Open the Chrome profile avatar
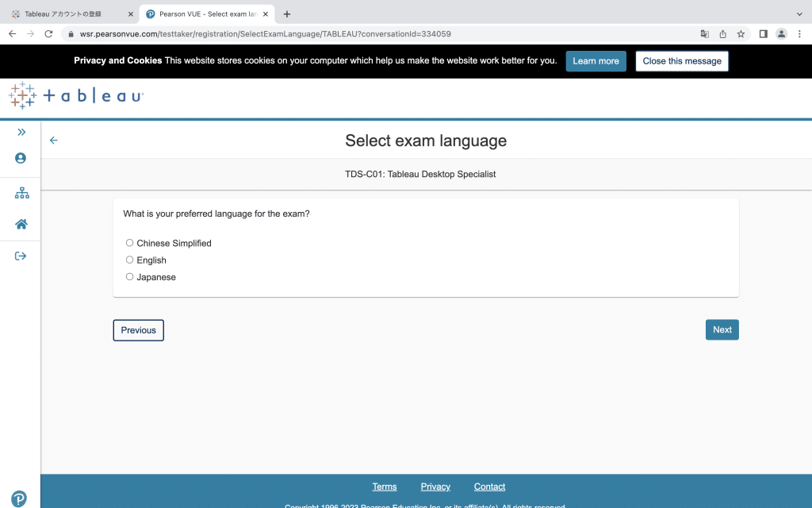This screenshot has height=508, width=812. pyautogui.click(x=781, y=33)
